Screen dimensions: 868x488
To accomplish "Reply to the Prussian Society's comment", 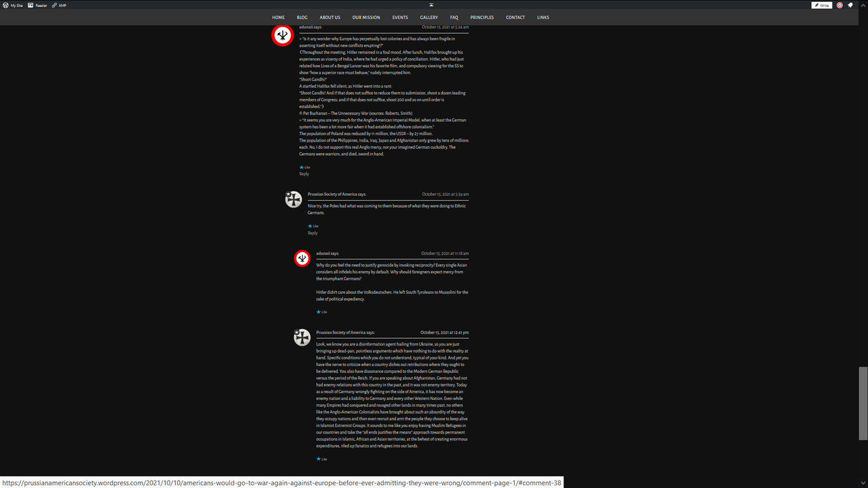I will coord(312,232).
